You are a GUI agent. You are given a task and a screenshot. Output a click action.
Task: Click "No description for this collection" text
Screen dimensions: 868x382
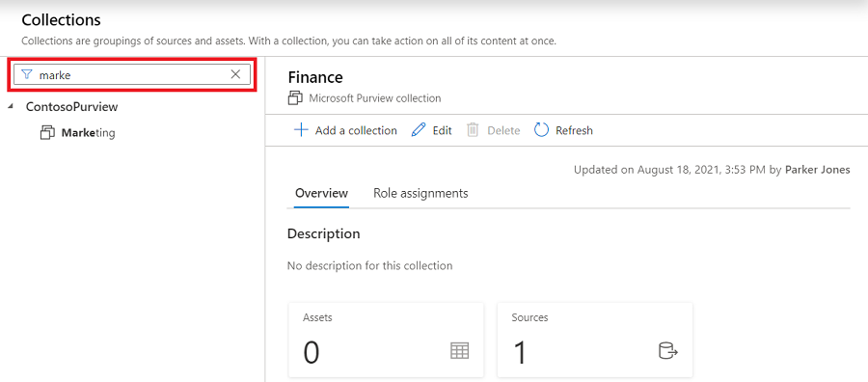point(369,265)
